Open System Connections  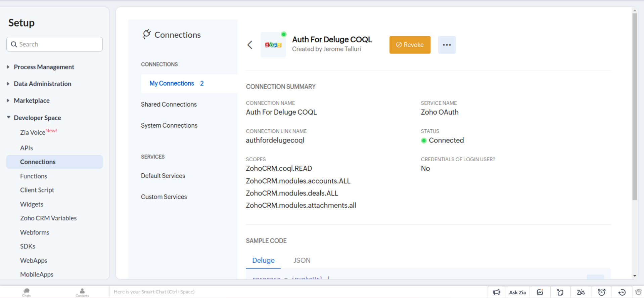coord(169,125)
